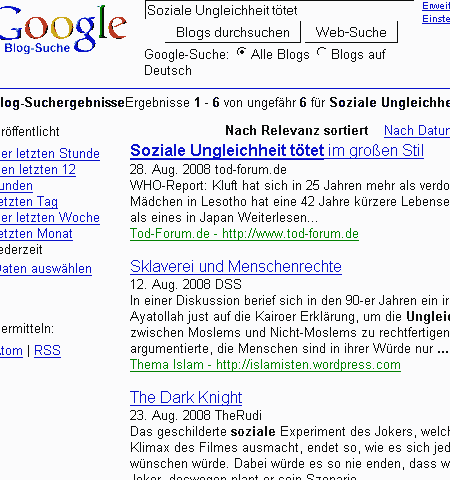Click the 'Ergebnisse 1 - 6 von ungefähr 6' text
Image resolution: width=450 pixels, height=480 pixels.
coord(216,103)
